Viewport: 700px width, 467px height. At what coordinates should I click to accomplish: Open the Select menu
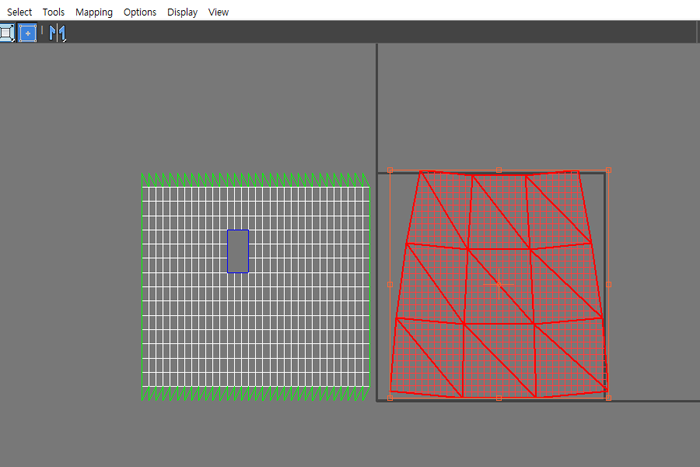tap(19, 12)
